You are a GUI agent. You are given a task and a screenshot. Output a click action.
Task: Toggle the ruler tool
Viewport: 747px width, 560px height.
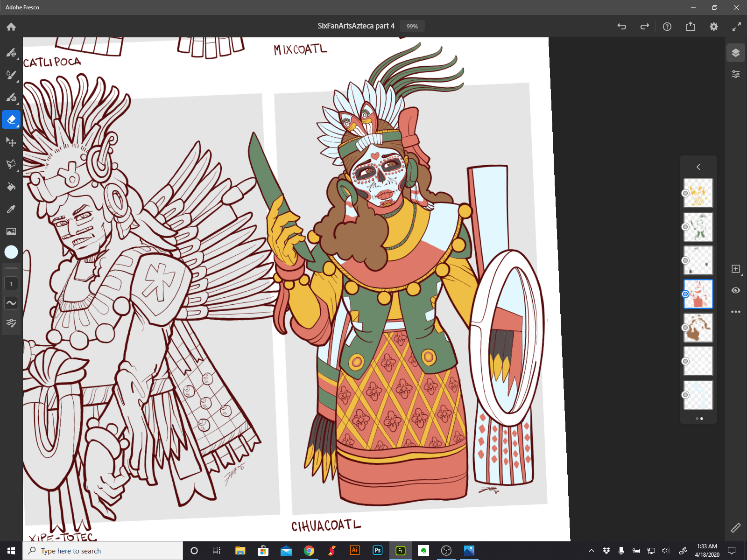point(736,528)
